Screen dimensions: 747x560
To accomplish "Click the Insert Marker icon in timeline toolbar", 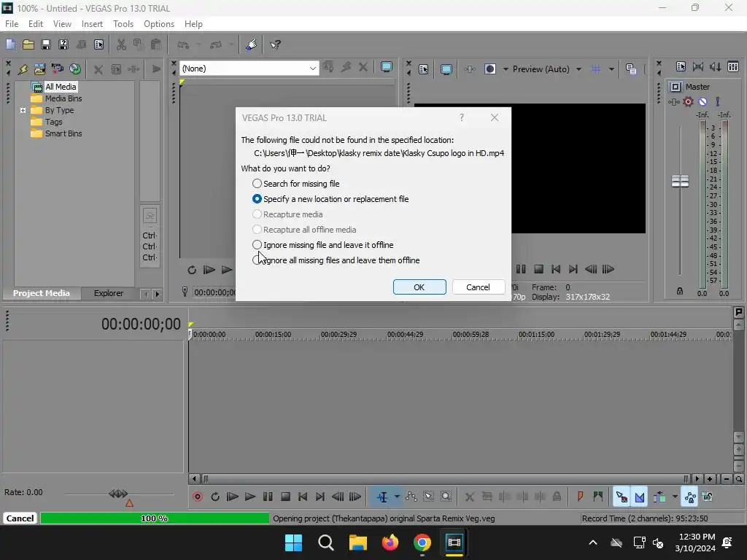I will [580, 497].
